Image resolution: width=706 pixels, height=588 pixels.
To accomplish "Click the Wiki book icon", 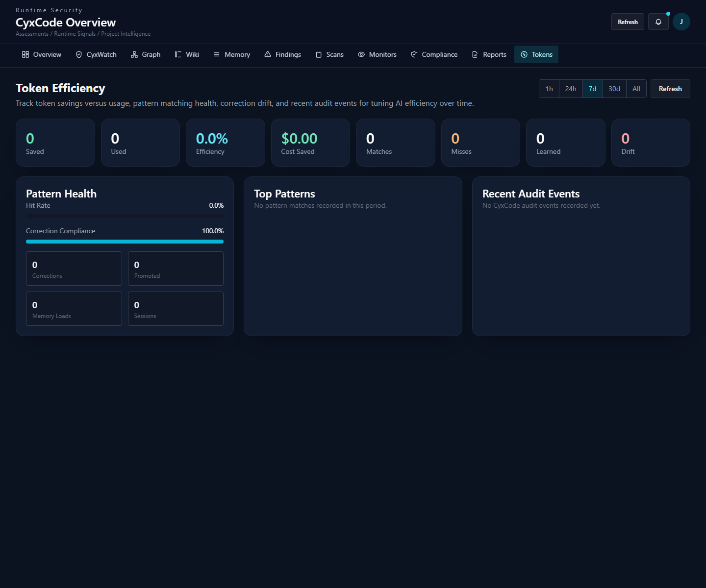I will [x=178, y=54].
